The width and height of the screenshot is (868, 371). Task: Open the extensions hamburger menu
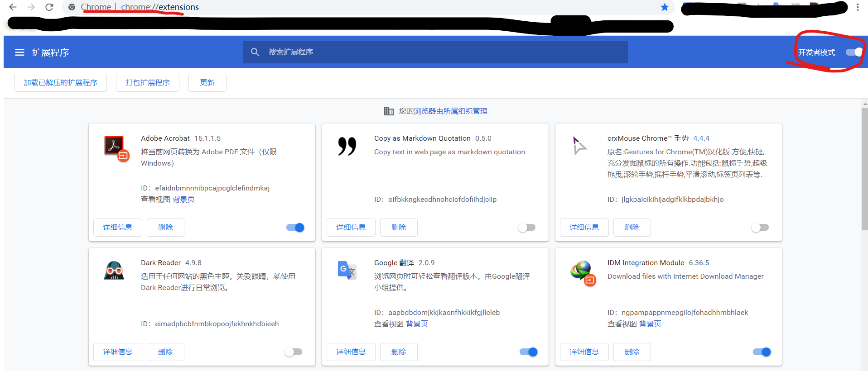click(19, 52)
